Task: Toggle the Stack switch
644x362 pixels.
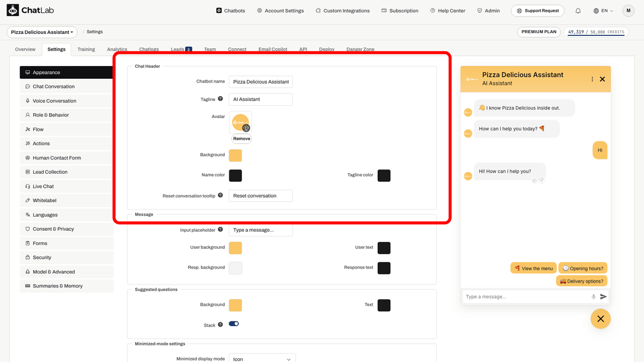Action: 234,324
